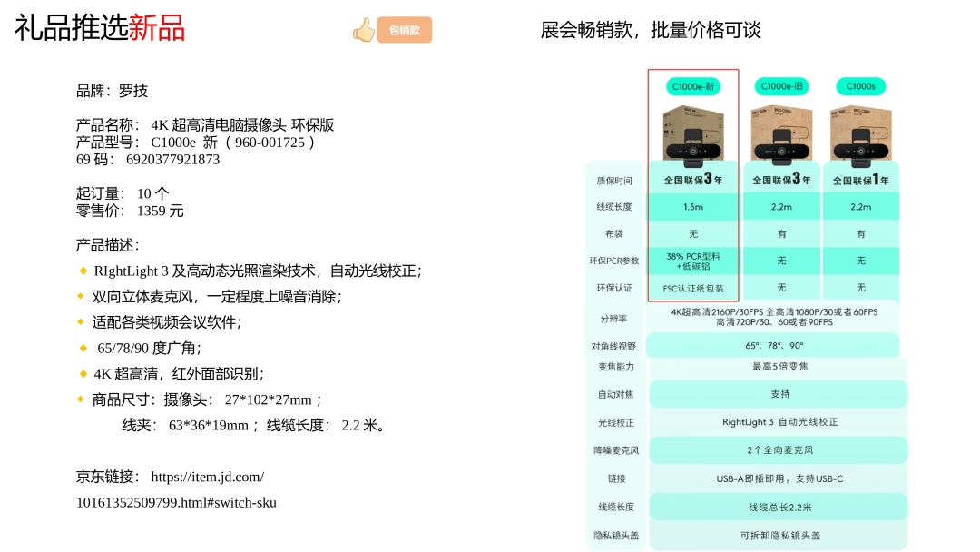
Task: Click the RightLight 3 自动光线校正 row
Action: [779, 422]
